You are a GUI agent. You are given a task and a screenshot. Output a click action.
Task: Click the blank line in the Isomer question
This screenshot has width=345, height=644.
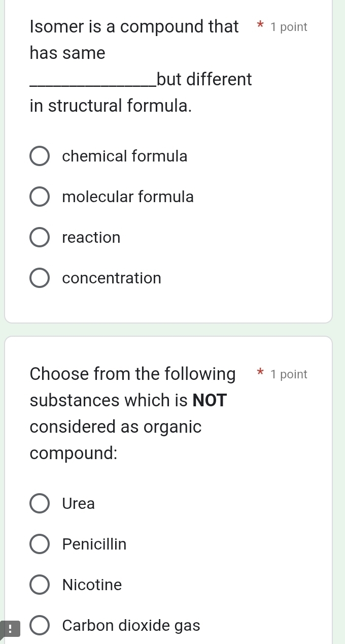(x=93, y=84)
